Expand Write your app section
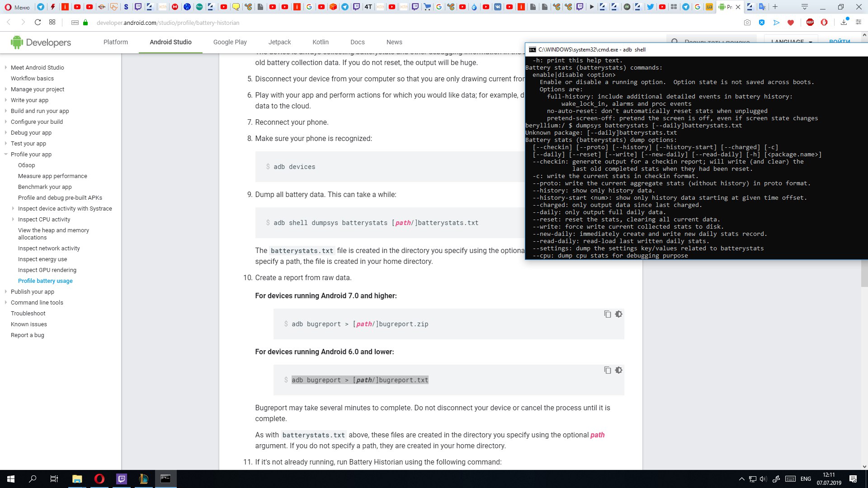 click(6, 100)
